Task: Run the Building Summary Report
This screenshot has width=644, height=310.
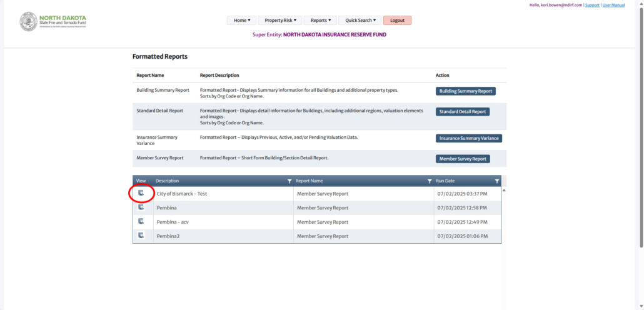Action: pyautogui.click(x=466, y=91)
